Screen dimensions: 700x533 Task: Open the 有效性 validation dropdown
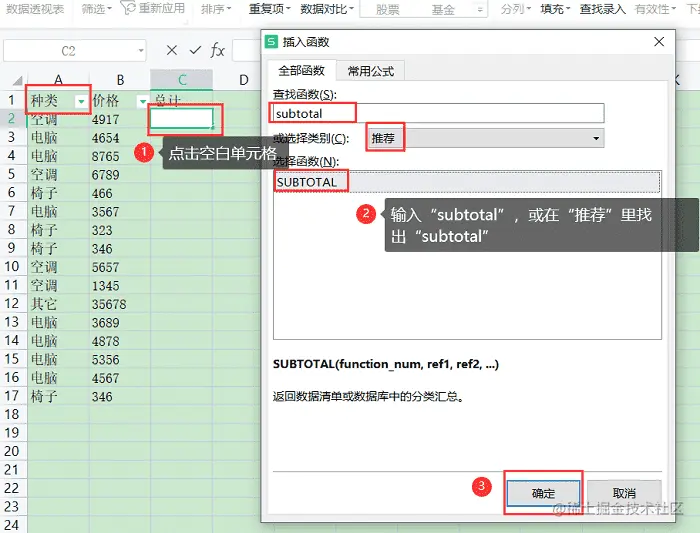[655, 8]
